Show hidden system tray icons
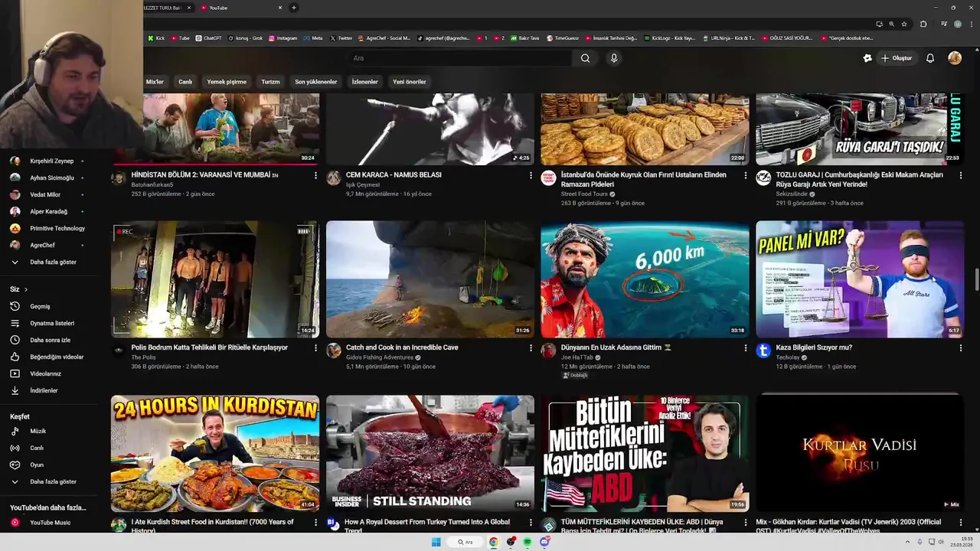The height and width of the screenshot is (551, 980). point(909,542)
